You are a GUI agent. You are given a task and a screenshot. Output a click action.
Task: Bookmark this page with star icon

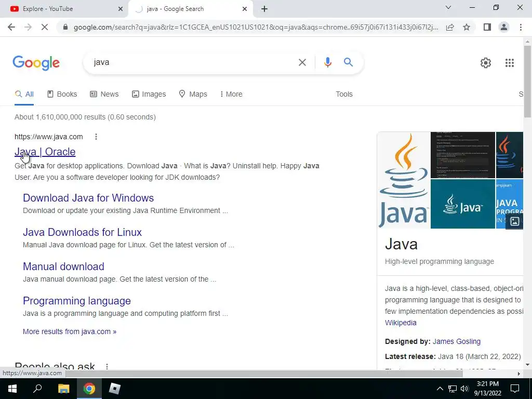click(x=467, y=27)
